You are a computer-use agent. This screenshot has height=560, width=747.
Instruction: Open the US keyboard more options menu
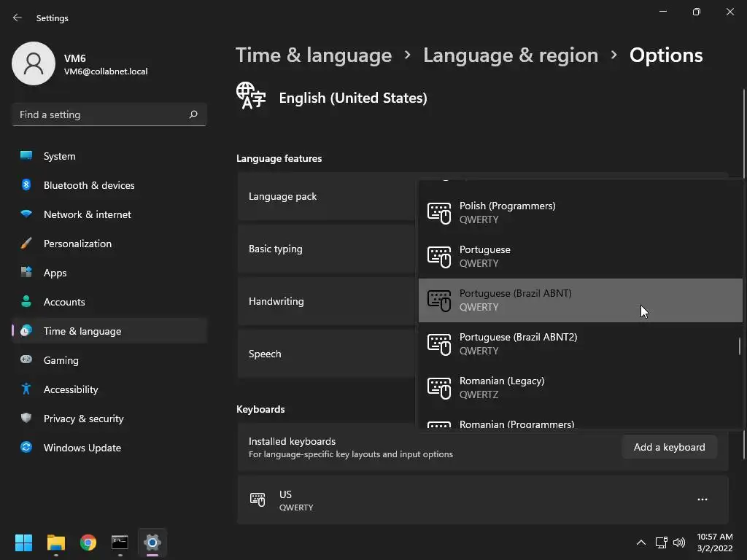(x=702, y=499)
